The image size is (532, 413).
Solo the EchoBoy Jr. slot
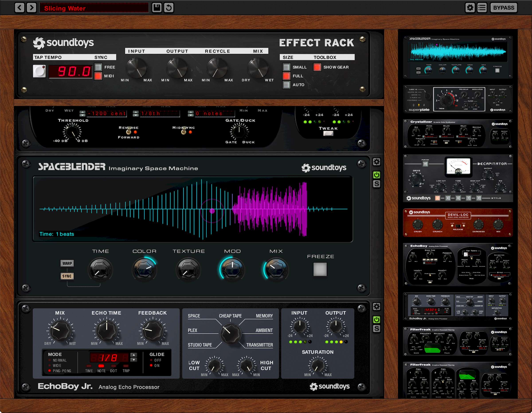pos(376,329)
